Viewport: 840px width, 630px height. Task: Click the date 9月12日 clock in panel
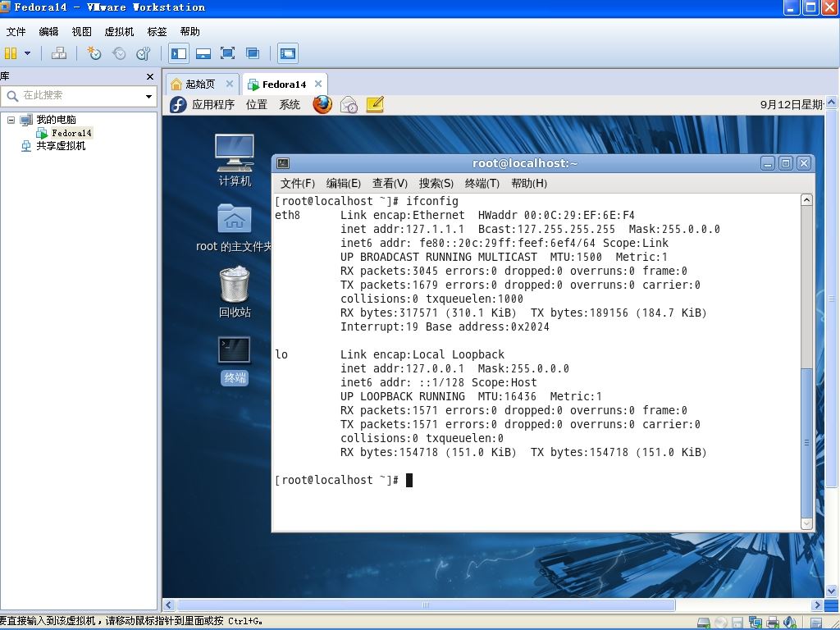point(792,104)
